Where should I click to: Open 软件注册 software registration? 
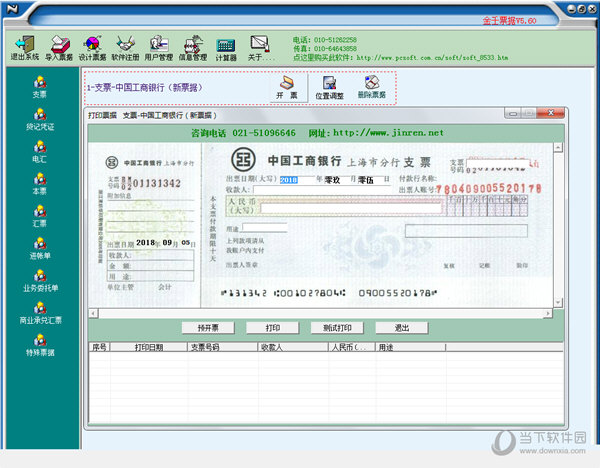(125, 48)
